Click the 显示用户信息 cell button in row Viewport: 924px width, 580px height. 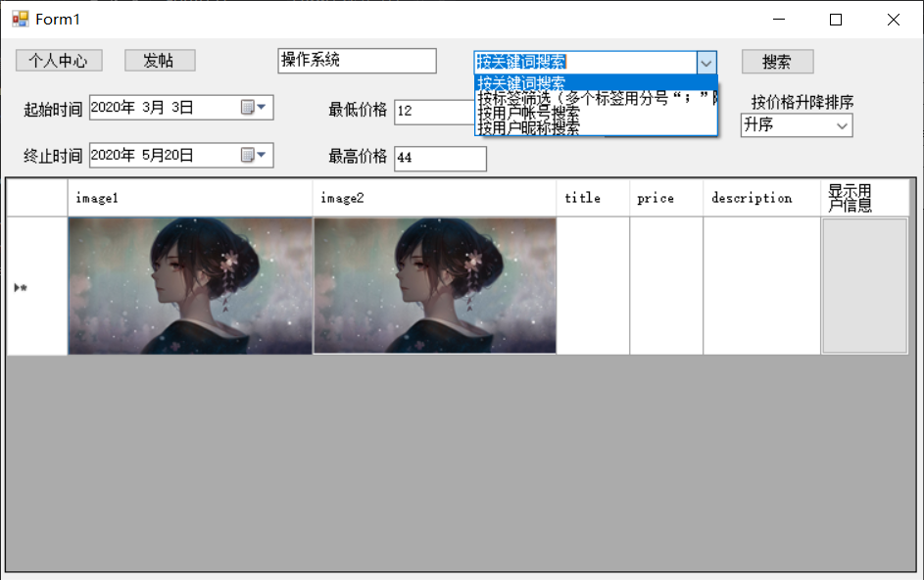pyautogui.click(x=864, y=286)
